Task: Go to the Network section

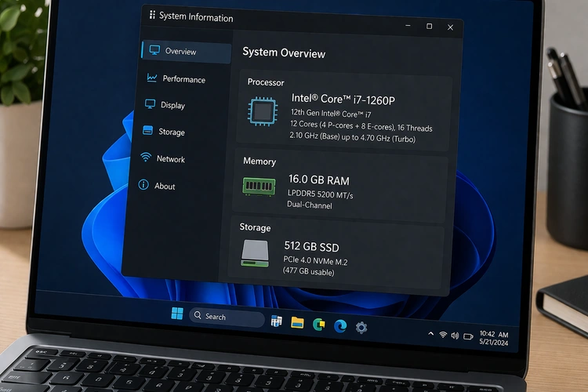Action: pyautogui.click(x=162, y=158)
